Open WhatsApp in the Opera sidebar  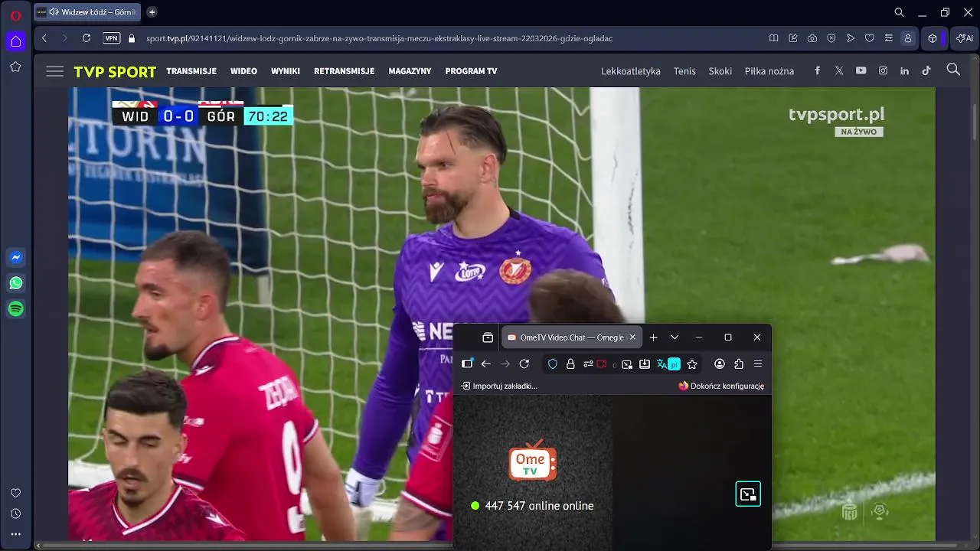[15, 283]
